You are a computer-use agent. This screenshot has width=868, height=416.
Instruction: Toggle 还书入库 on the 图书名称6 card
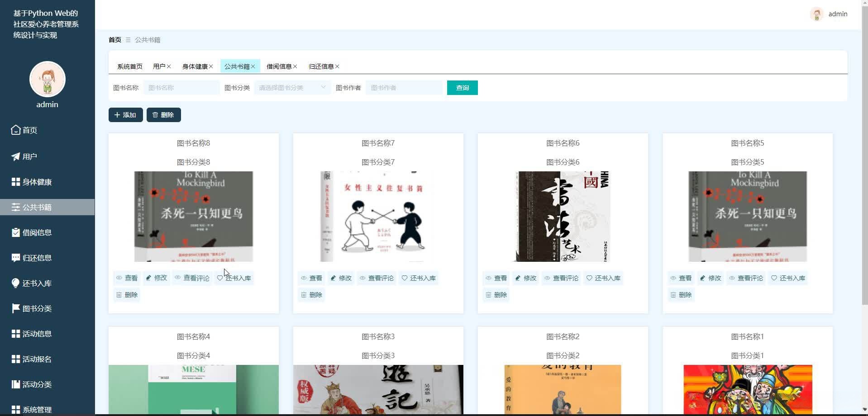(603, 278)
